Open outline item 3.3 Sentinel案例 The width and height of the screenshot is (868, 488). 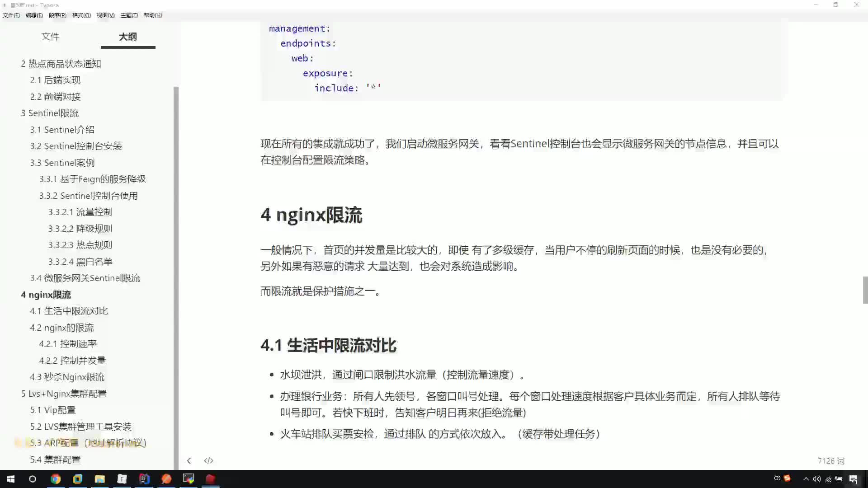pyautogui.click(x=62, y=163)
